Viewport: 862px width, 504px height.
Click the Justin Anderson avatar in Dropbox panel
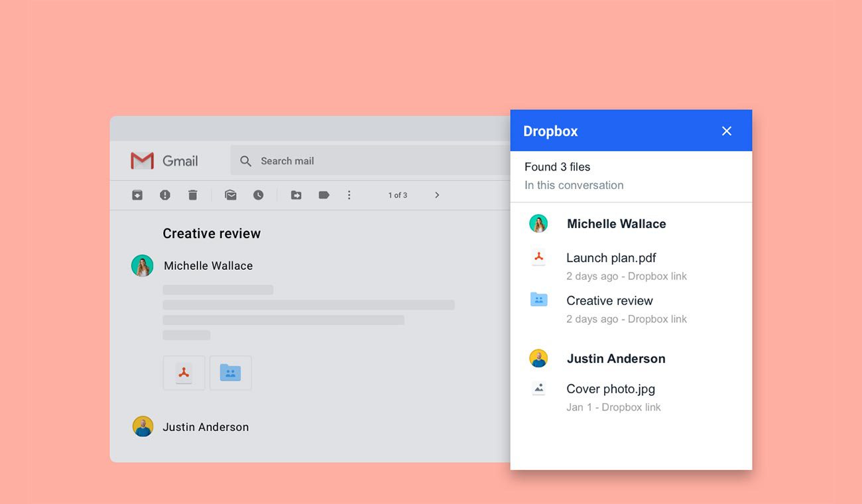tap(538, 359)
